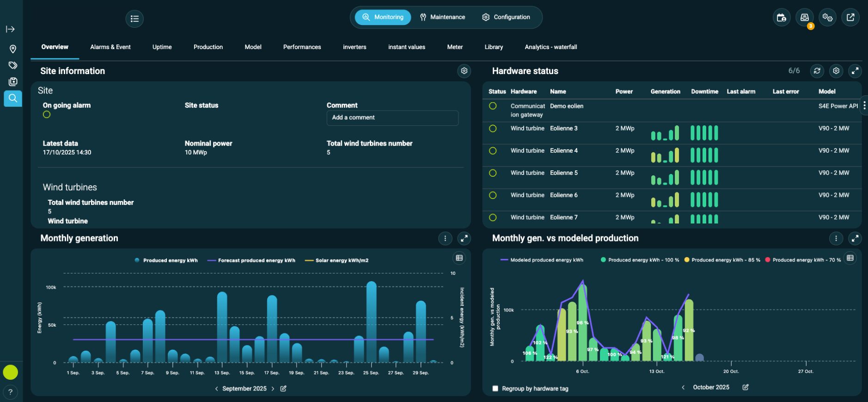
Task: Open notifications inbox with badge
Action: pos(804,18)
